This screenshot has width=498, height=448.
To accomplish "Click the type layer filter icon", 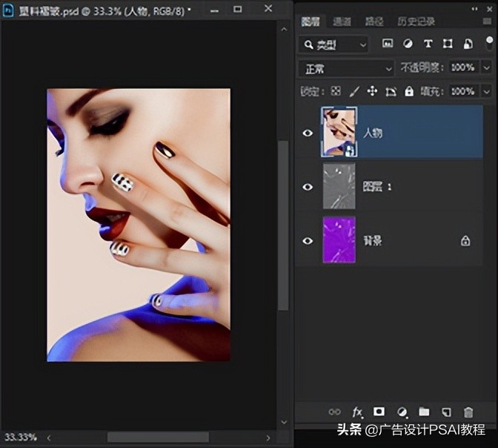I will tap(428, 43).
